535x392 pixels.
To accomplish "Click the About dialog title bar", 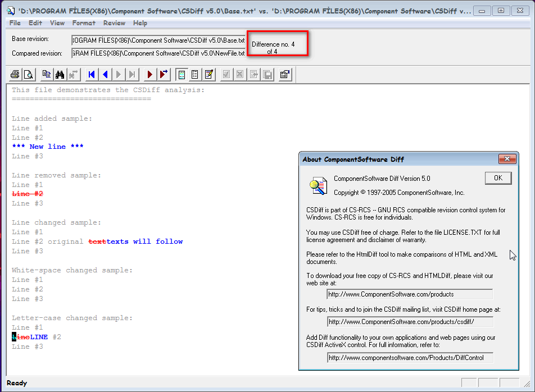I will pos(398,159).
